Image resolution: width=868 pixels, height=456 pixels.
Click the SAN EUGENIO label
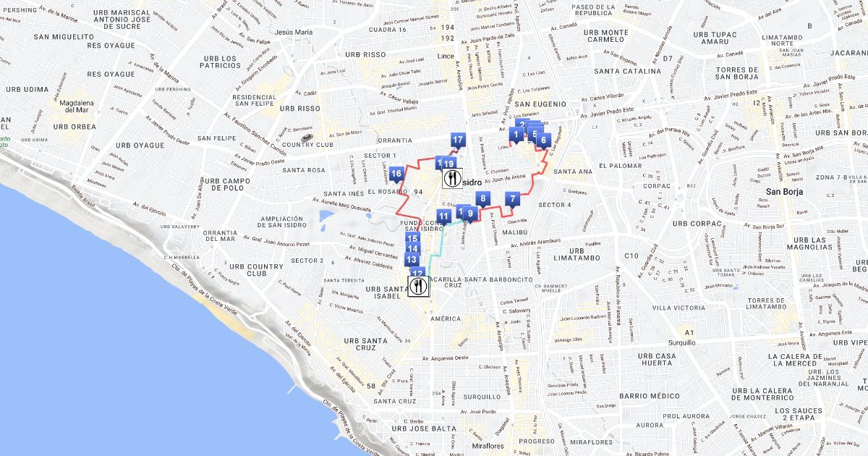[542, 104]
